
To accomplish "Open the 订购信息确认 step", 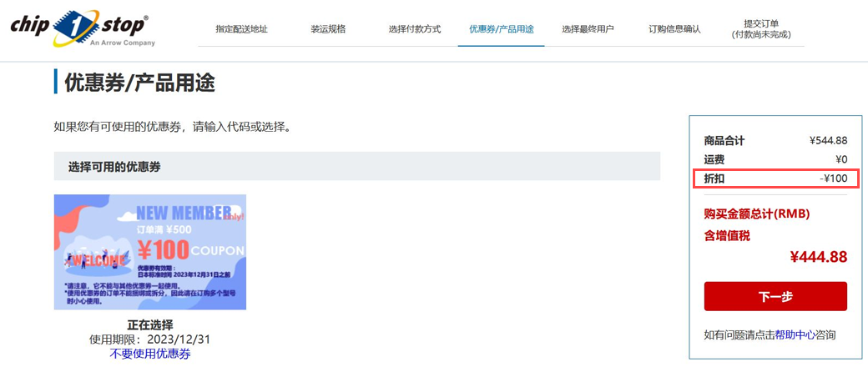I will [674, 29].
